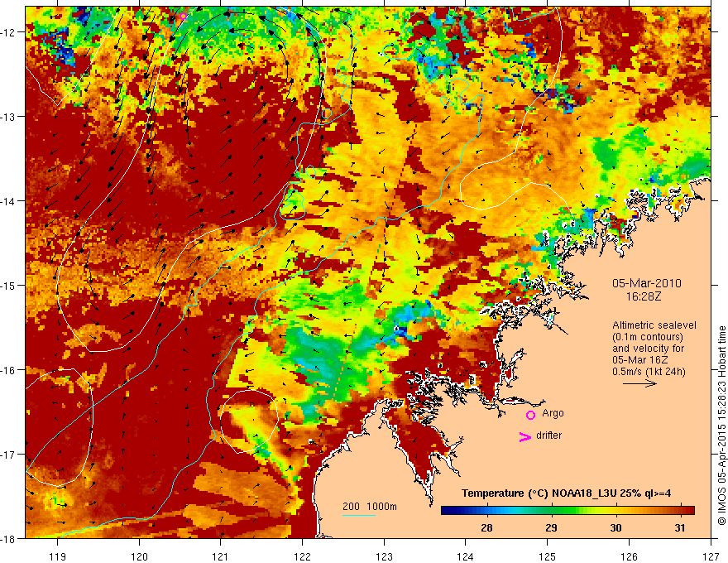Image resolution: width=728 pixels, height=563 pixels.
Task: Click the latitude axis label -18
Action: click(10, 538)
